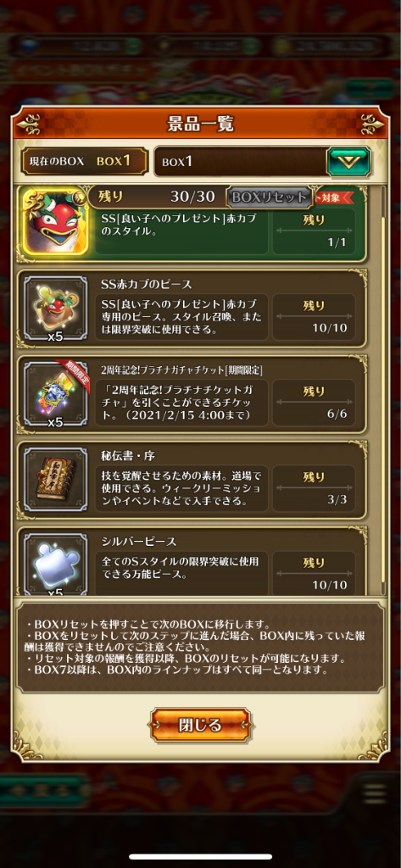Image resolution: width=401 pixels, height=868 pixels.
Task: Select the 秘伝書・序 prize row
Action: pos(192,480)
